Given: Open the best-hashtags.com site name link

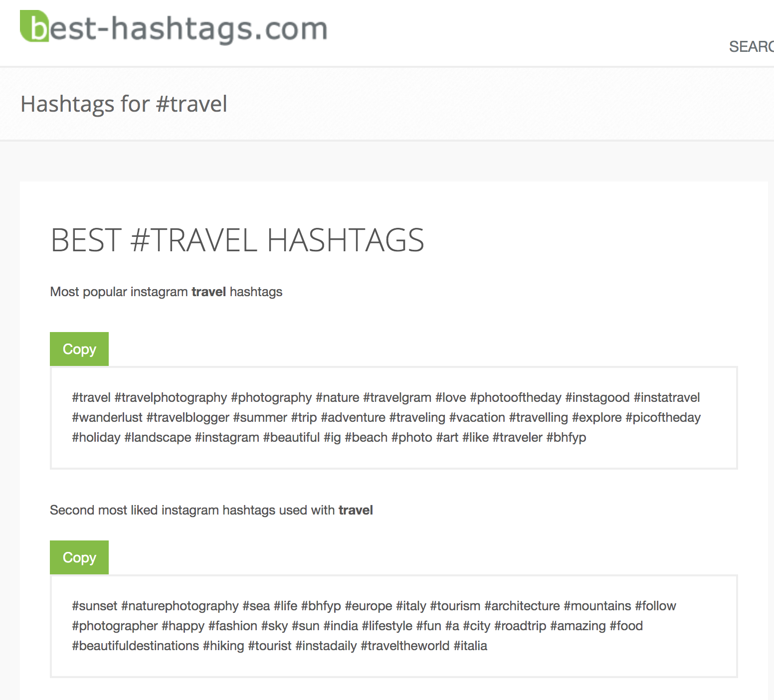Looking at the screenshot, I should tap(174, 27).
